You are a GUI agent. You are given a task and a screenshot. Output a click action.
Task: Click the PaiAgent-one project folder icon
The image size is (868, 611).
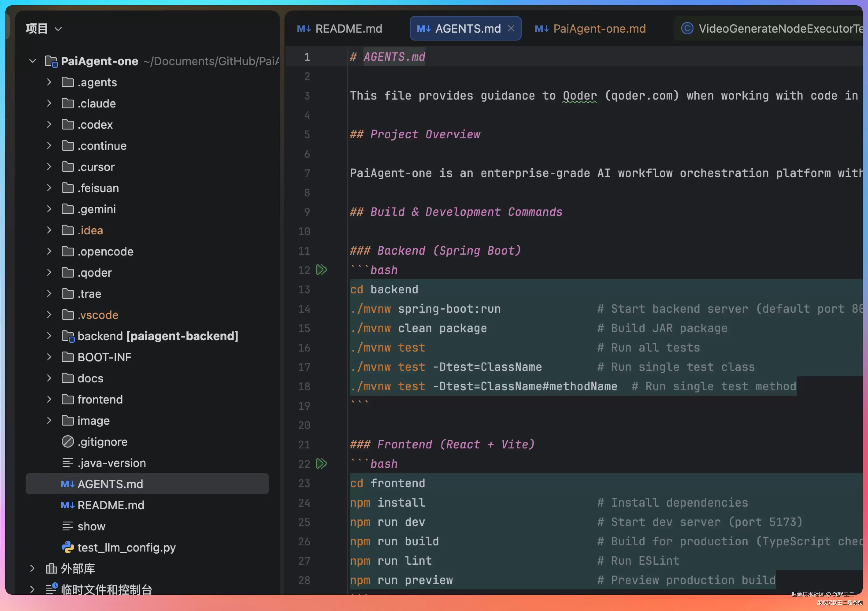(51, 61)
